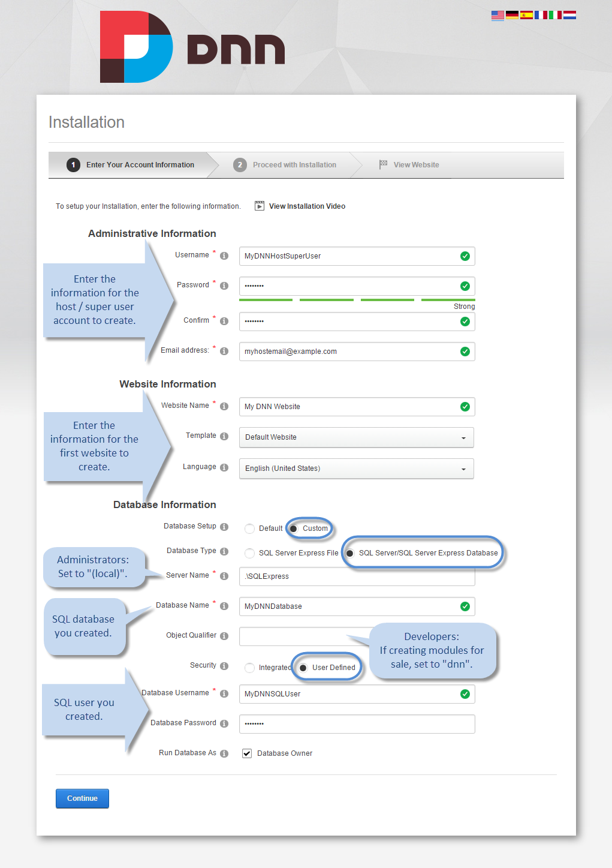Screen dimensions: 612x868
Task: Go to Enter Your Account Information step
Action: (131, 165)
